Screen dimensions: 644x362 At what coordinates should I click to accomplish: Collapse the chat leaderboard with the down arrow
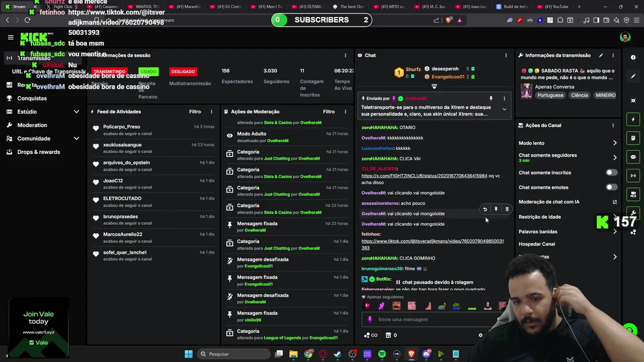point(434,86)
